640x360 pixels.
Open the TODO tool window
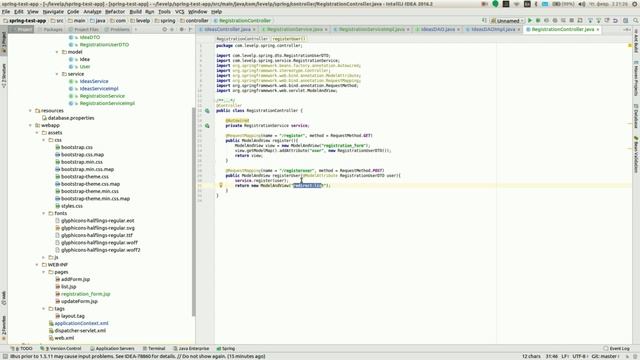[23, 349]
